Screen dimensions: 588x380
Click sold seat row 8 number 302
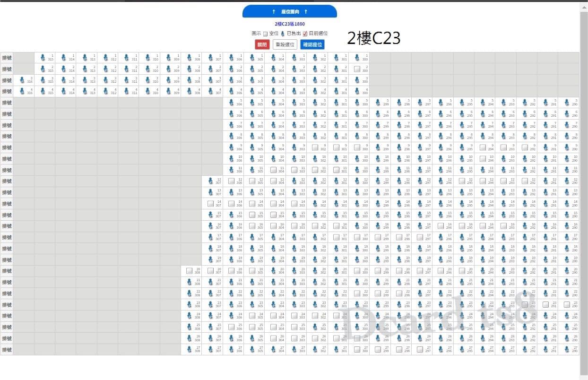315,136
